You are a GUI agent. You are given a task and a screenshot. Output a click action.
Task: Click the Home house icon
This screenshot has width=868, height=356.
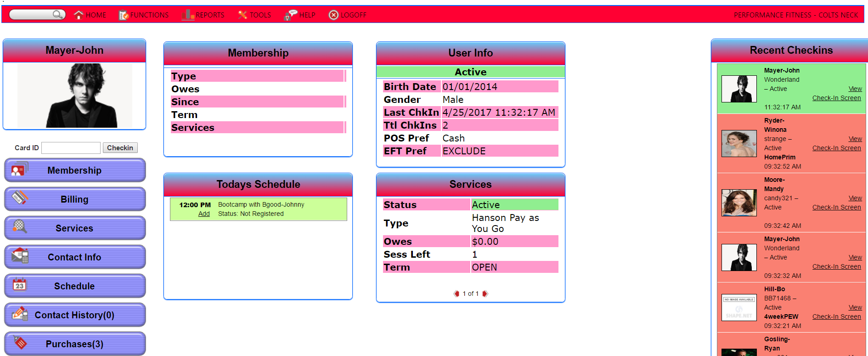click(79, 15)
